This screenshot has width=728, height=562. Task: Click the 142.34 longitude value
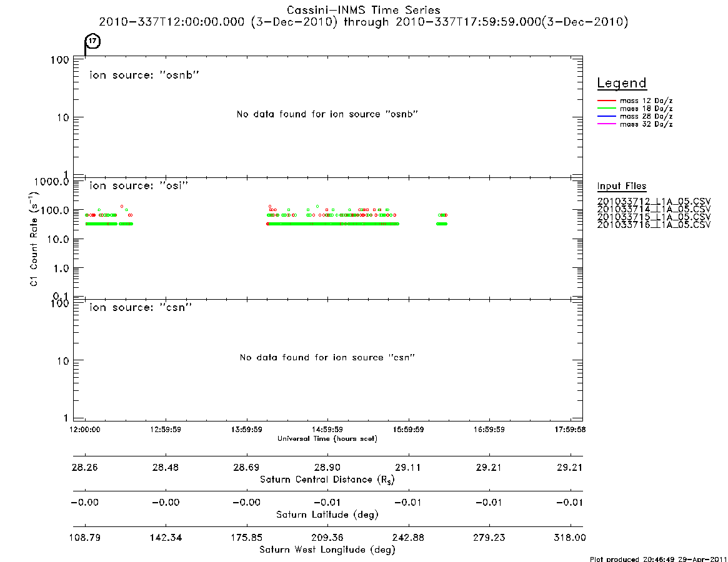(166, 538)
